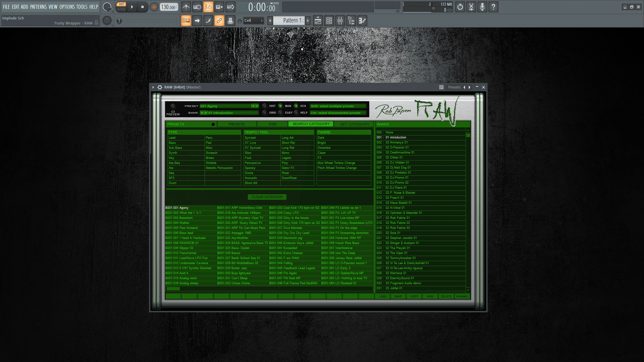Click the CLEAR CATEGORY button
Image resolution: width=644 pixels, height=362 pixels.
coord(267,197)
